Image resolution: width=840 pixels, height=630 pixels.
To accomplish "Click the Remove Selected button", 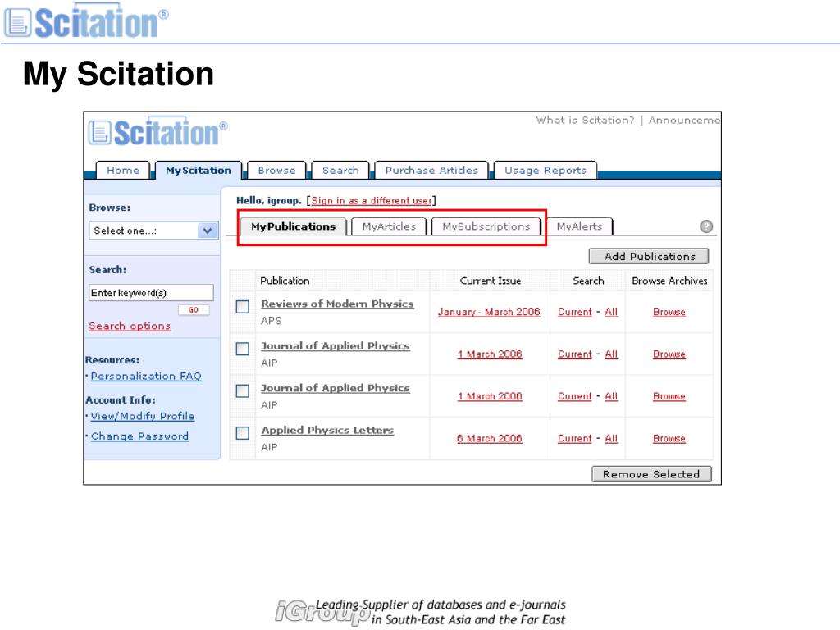I will [x=651, y=474].
